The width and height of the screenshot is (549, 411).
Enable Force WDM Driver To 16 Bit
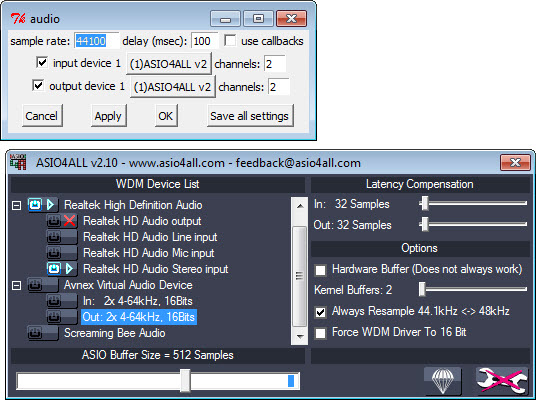coord(320,333)
